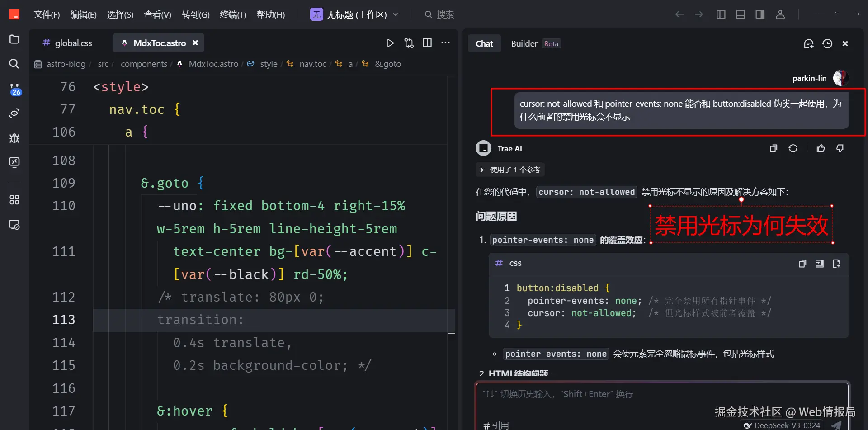Screen dimensions: 868x430
Task: Copy the button:disabled CSS snippet
Action: pos(802,263)
